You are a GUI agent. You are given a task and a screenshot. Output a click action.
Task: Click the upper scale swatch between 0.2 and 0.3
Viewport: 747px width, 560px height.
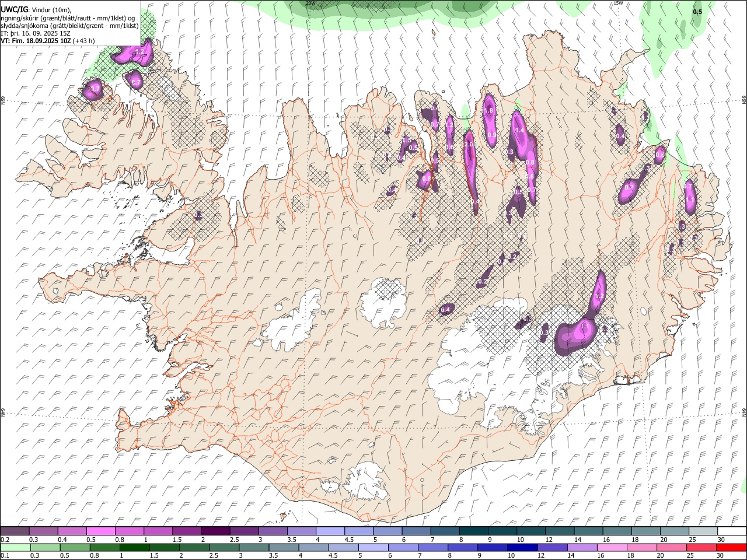point(15,531)
